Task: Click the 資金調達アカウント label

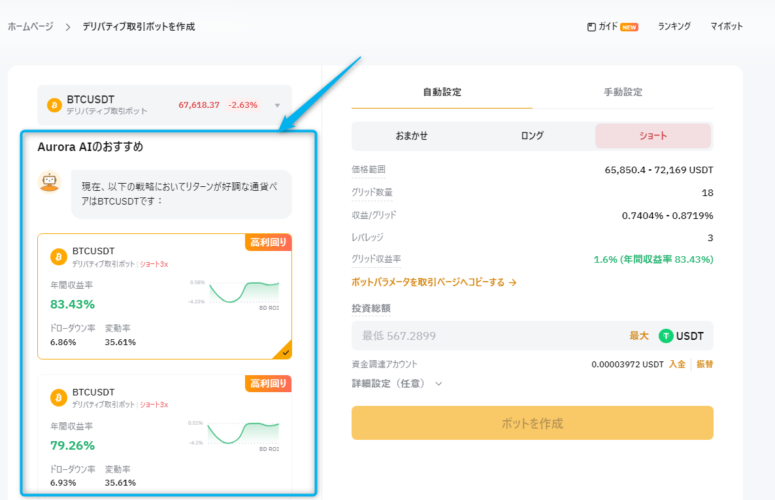Action: [384, 364]
